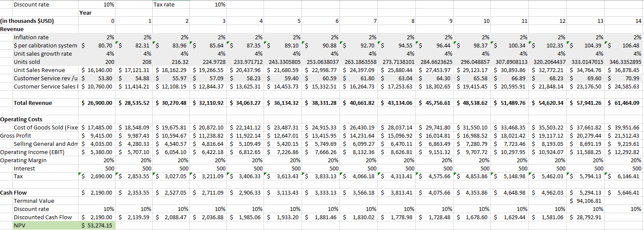Click Total Revenue cell showing $26,900.00
The width and height of the screenshot is (644, 230).
97,103
